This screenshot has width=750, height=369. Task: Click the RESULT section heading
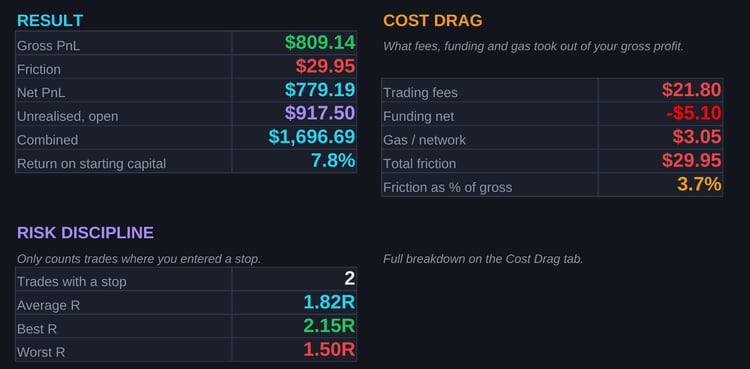(50, 21)
